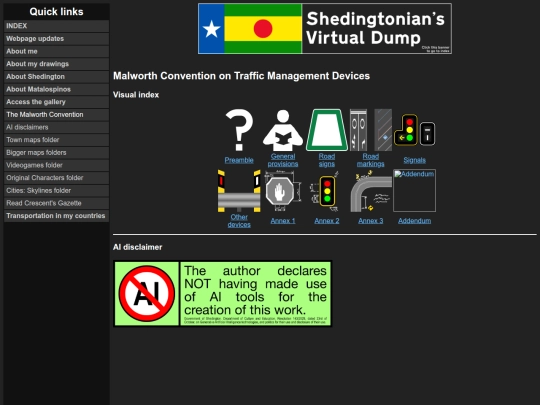Viewport: 540px width, 405px height.
Task: Open About my drawings sidebar entry
Action: 56,64
